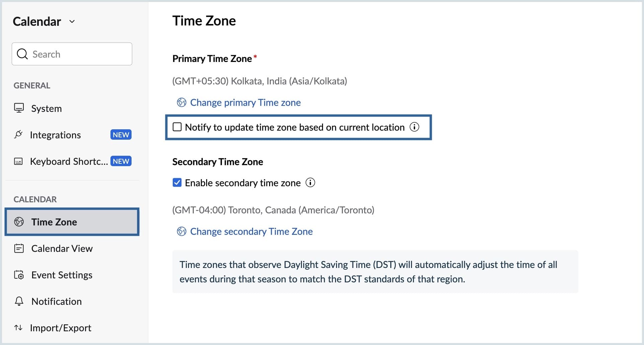Click the Integrations plug icon
644x345 pixels.
click(18, 135)
